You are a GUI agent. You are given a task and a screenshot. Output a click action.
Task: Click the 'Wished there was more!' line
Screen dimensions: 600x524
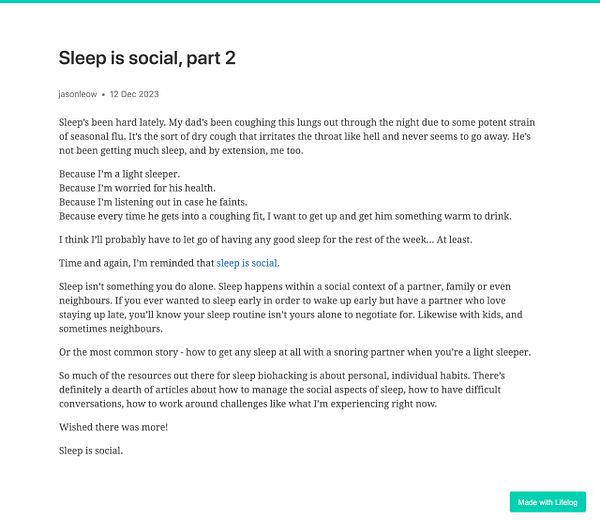113,427
